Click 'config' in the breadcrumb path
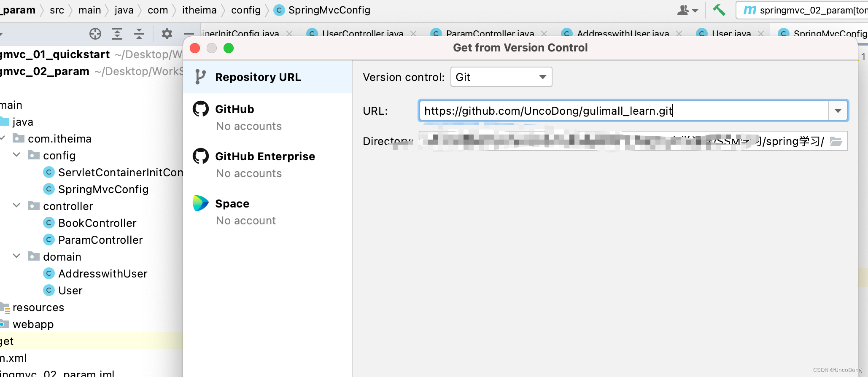 click(246, 10)
